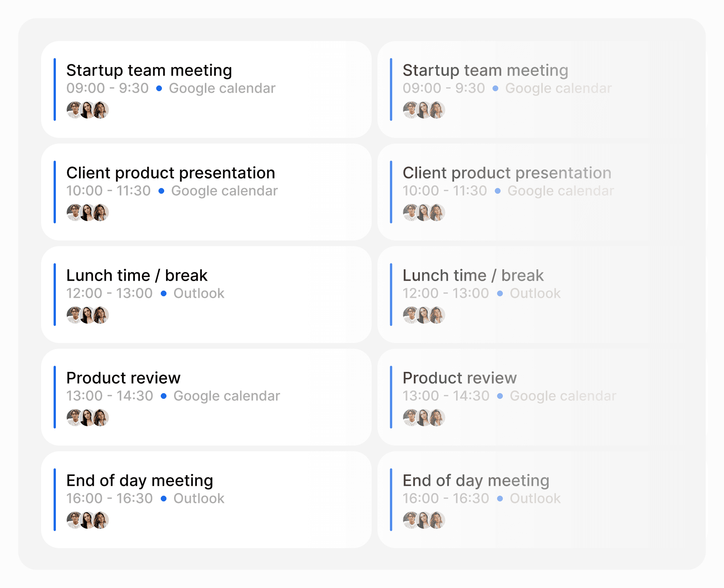Click blue dot before Google calendar in non-faded Startup meeting
Image resolution: width=724 pixels, height=588 pixels.
coord(159,89)
